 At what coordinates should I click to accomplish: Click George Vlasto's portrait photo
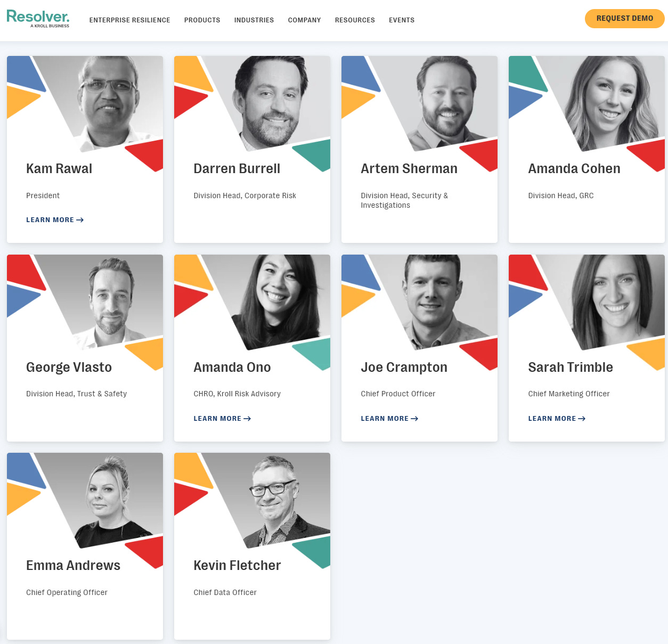coord(107,303)
